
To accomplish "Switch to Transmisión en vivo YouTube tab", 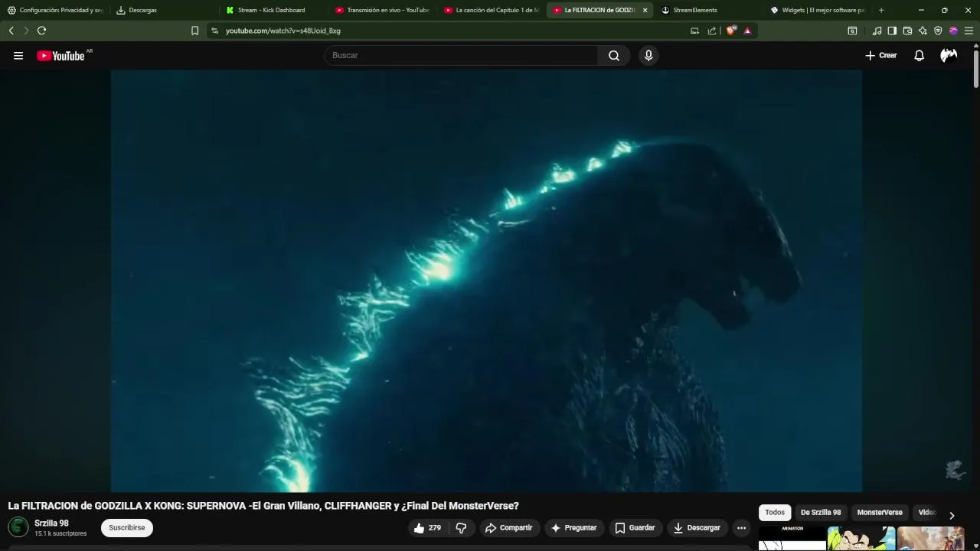I will click(x=384, y=10).
